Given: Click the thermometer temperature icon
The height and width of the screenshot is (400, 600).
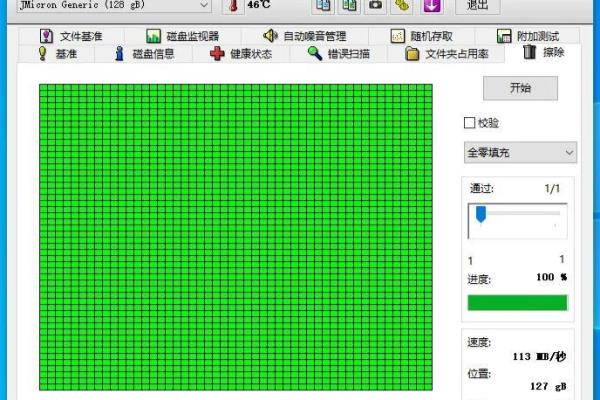Looking at the screenshot, I should pos(232,5).
